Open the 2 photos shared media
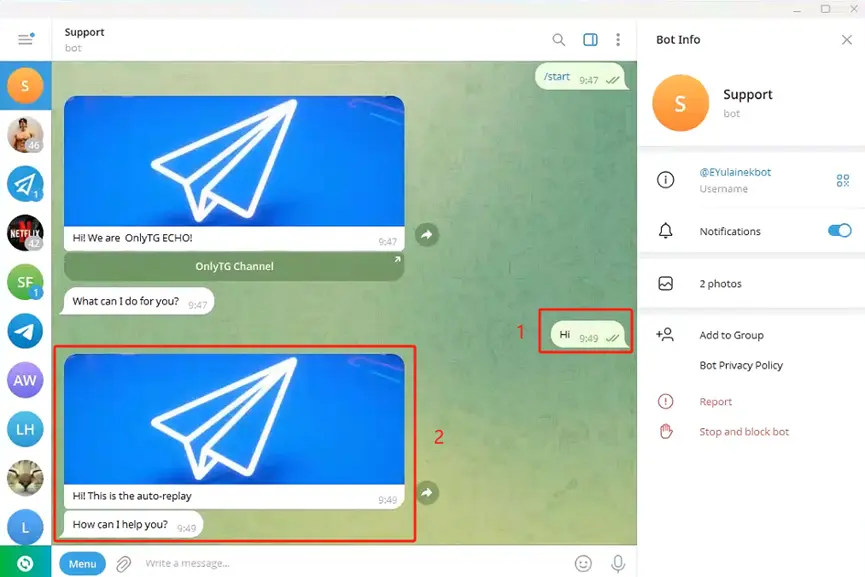This screenshot has height=577, width=865. click(x=720, y=284)
